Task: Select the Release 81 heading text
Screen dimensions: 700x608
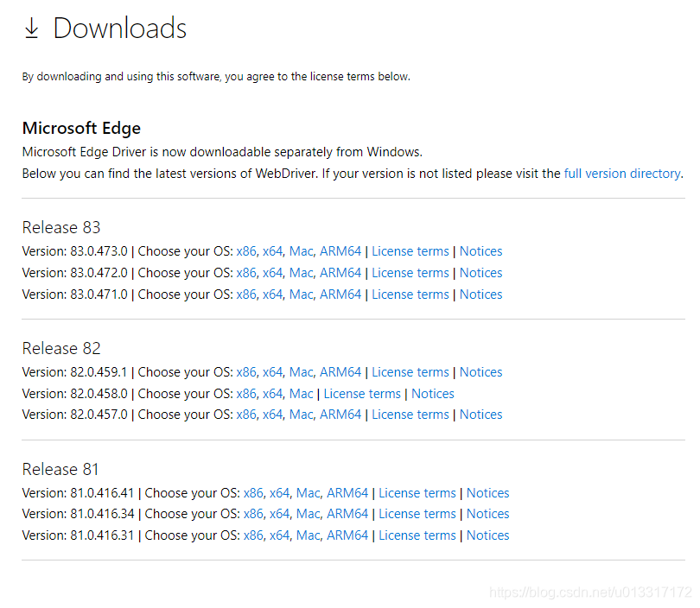Action: click(60, 469)
